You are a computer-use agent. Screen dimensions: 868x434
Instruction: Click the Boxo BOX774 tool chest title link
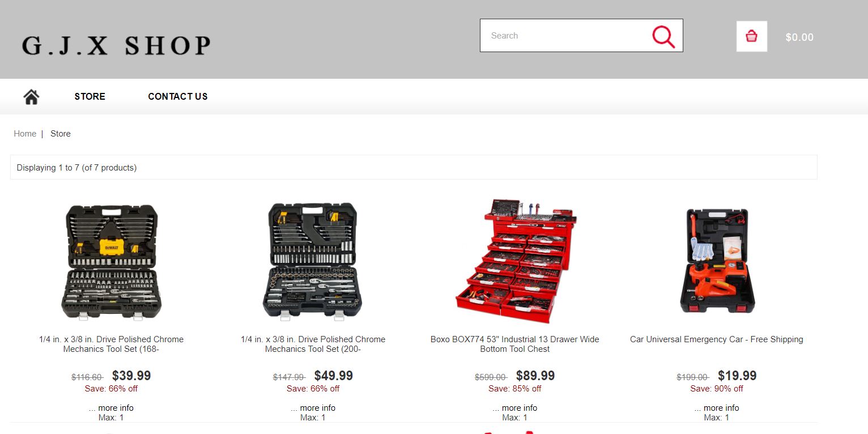pyautogui.click(x=515, y=344)
